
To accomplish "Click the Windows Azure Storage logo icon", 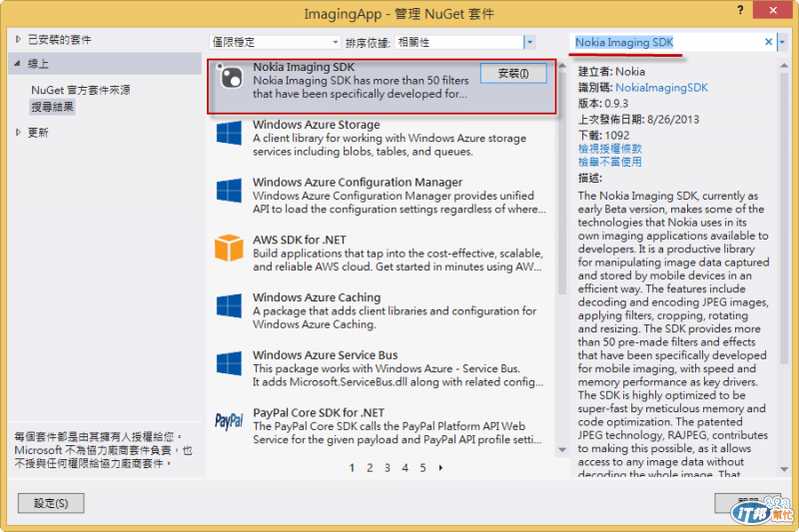I will pos(229,134).
